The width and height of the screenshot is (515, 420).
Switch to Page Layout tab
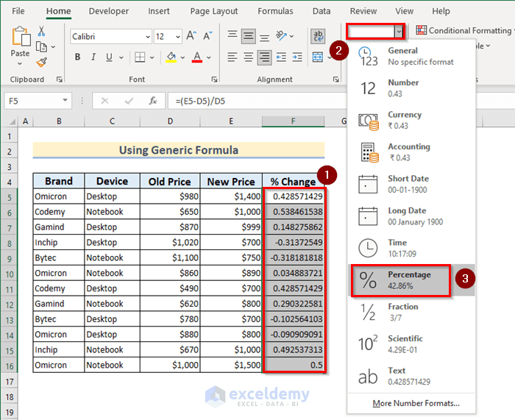tap(214, 11)
